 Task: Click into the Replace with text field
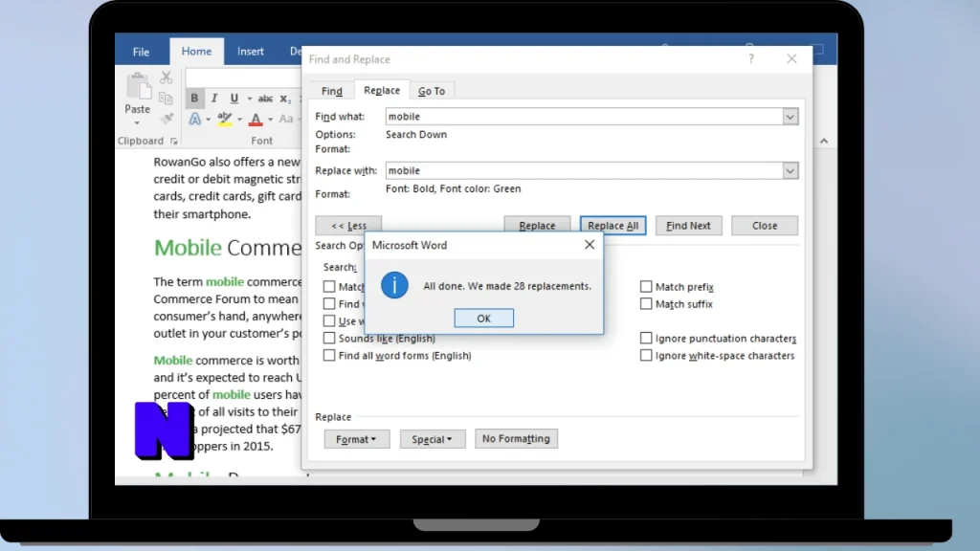tap(584, 170)
